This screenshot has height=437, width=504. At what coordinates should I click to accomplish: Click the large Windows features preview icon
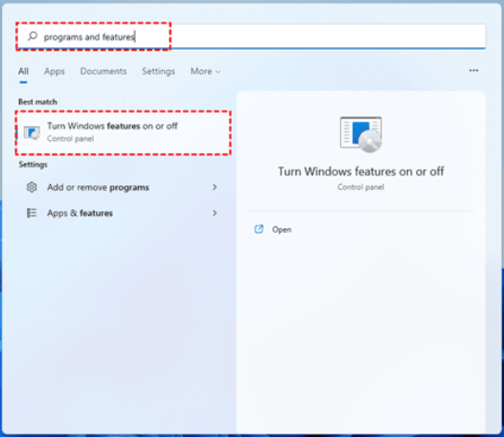point(361,134)
